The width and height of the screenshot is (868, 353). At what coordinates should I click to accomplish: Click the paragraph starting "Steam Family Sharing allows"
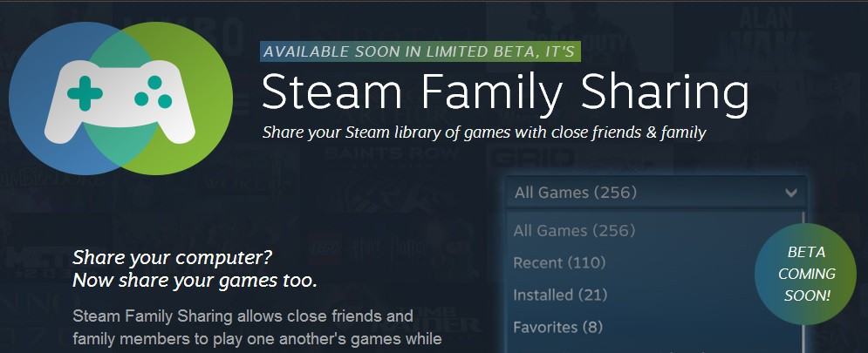coord(243,326)
